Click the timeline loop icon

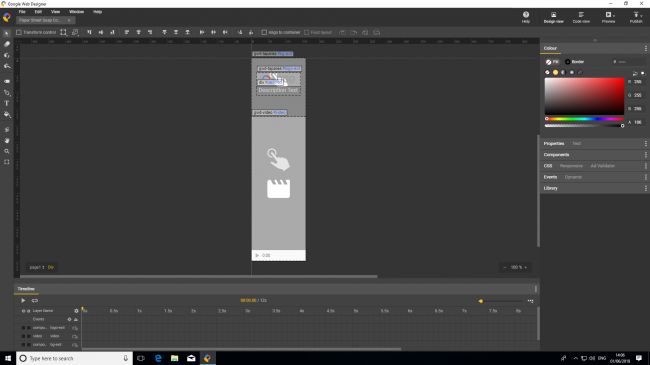tap(35, 300)
